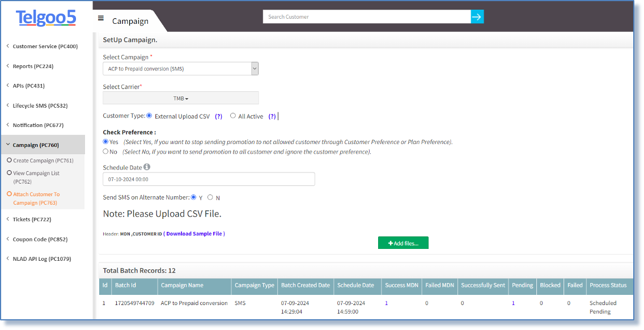This screenshot has width=644, height=330.
Task: Open help (?) for All Active
Action: [272, 117]
